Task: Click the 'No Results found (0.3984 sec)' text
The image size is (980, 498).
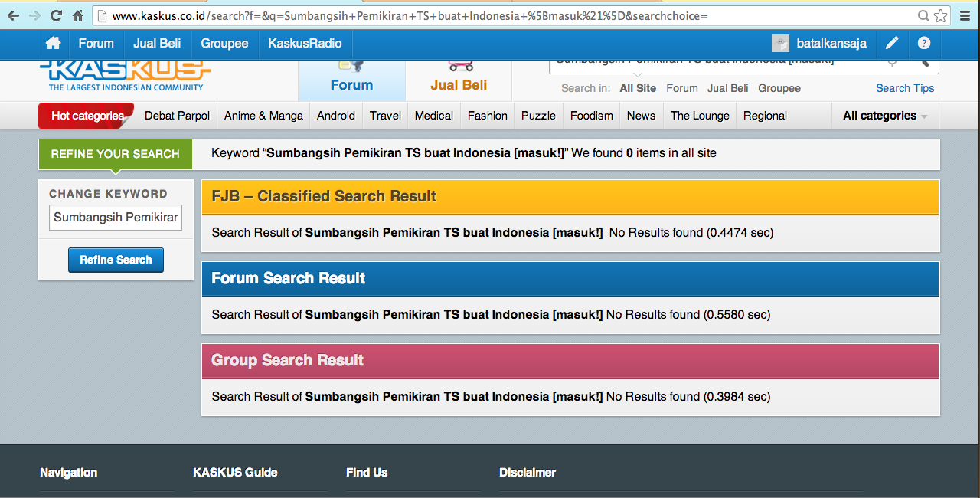Action: pos(688,396)
